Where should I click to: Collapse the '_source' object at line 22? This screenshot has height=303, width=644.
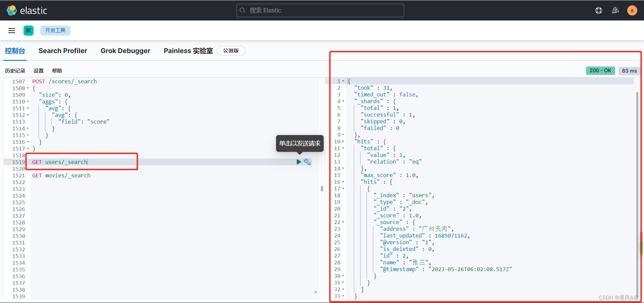tap(344, 222)
